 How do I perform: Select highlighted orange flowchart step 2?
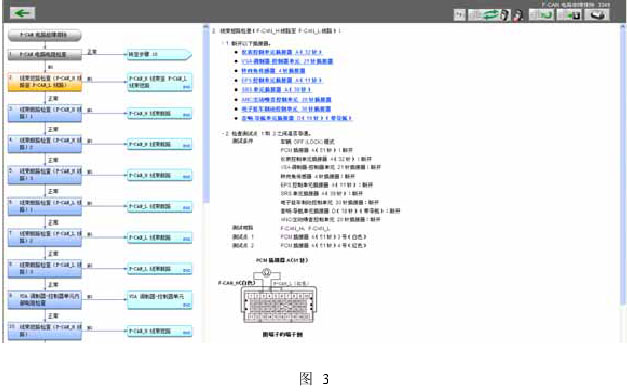tap(45, 82)
